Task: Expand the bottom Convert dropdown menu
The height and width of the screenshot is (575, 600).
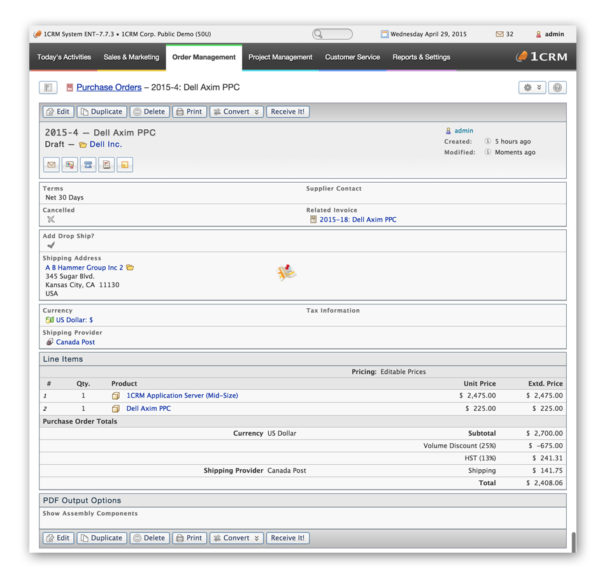Action: pyautogui.click(x=236, y=537)
